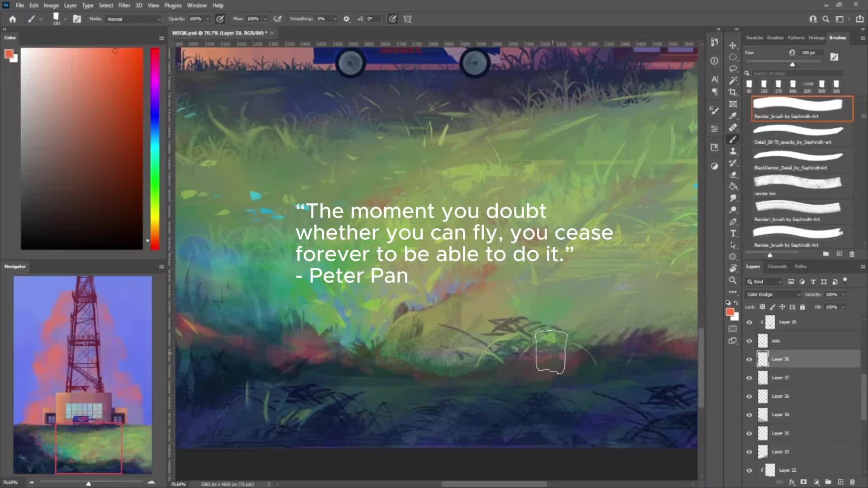Select the Eyedropper tool

(x=733, y=116)
